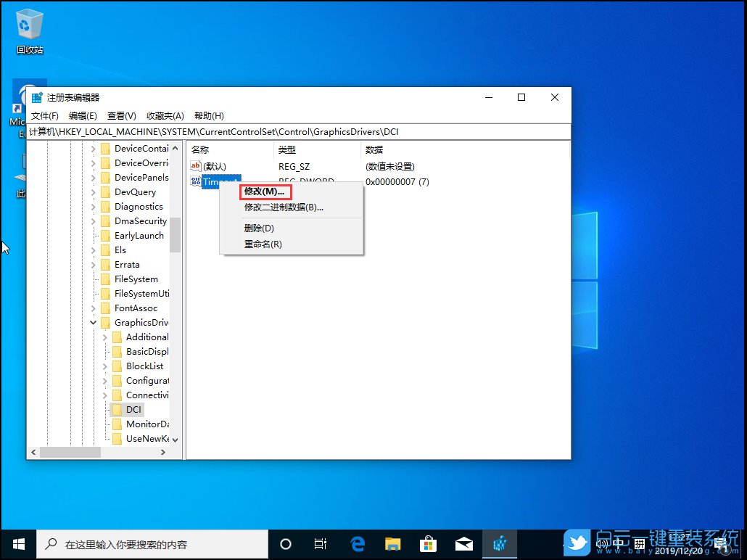Collapse the GraphicsDrivers tree node

93,322
